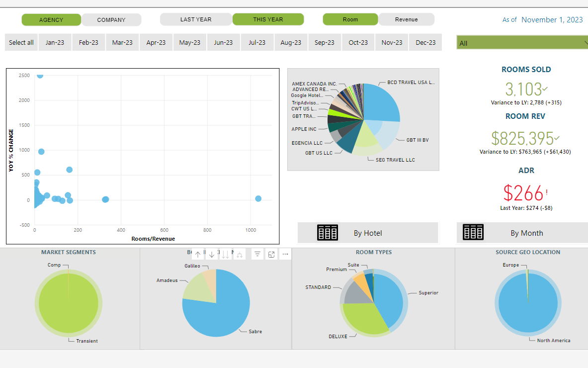The width and height of the screenshot is (588, 368).
Task: Click topmost scatter point near 2500
Action: 40,76
